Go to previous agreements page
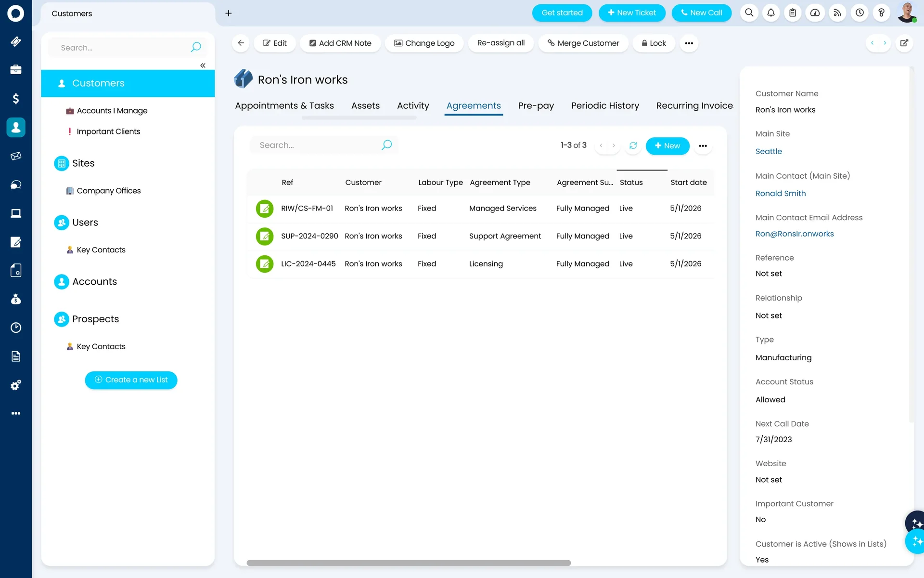Viewport: 924px width, 578px height. [601, 145]
